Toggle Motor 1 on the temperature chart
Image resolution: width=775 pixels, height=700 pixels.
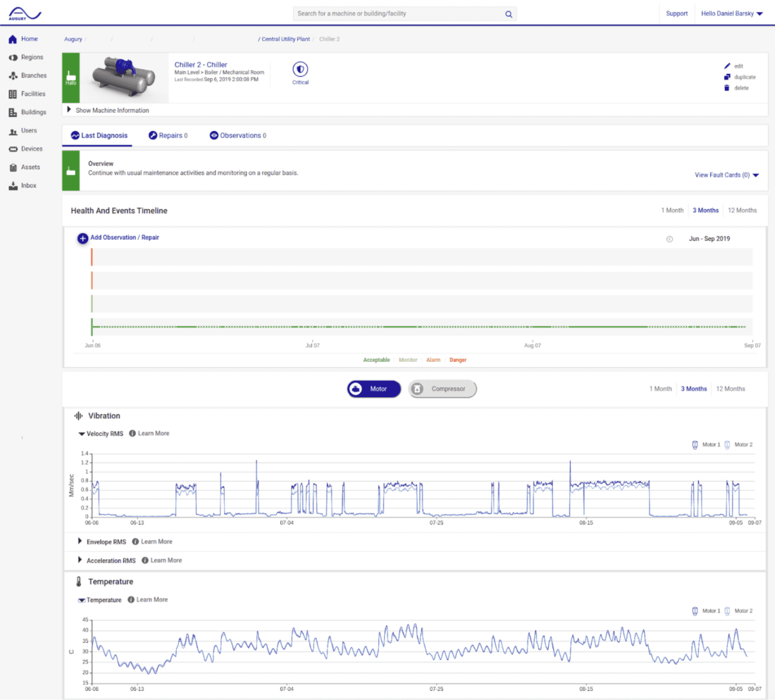707,611
